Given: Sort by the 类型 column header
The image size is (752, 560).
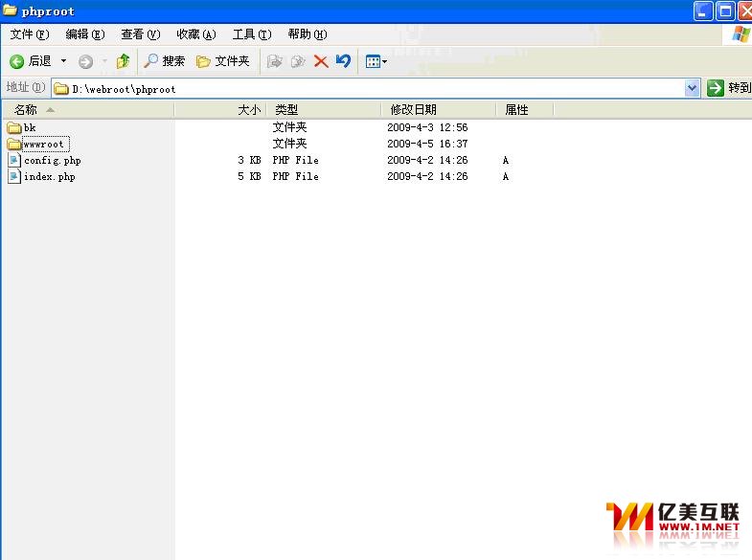Looking at the screenshot, I should click(323, 110).
